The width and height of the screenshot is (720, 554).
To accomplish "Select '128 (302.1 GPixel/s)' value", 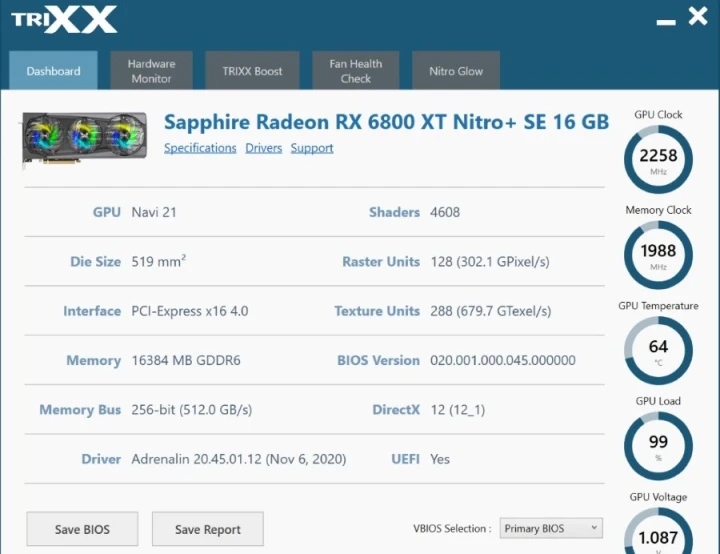I will pos(490,261).
